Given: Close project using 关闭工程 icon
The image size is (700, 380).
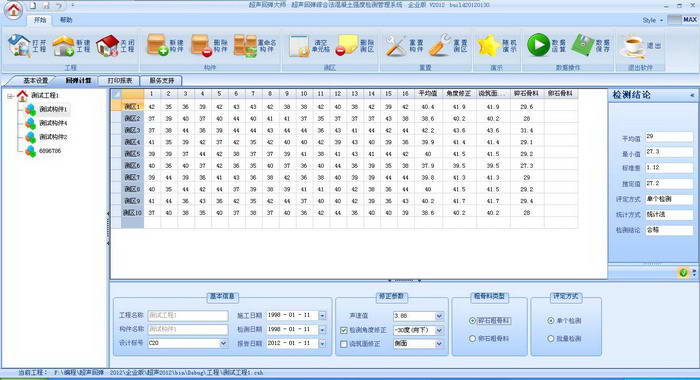Looking at the screenshot, I should (108, 46).
